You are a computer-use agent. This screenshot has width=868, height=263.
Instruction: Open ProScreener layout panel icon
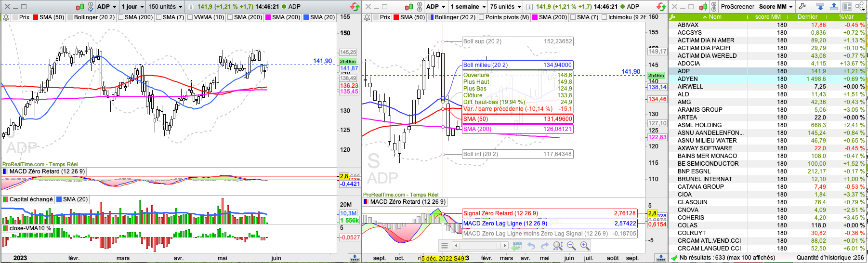(847, 6)
